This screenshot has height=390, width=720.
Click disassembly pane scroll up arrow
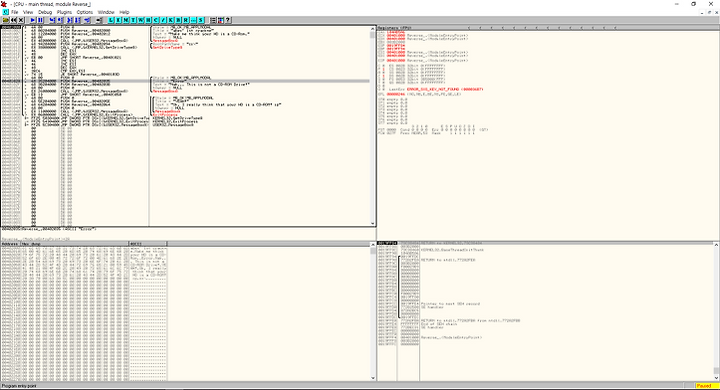pos(373,29)
